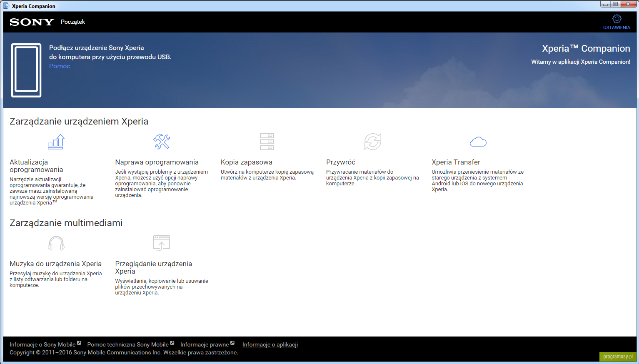Open the Ustawienia settings gear icon
The width and height of the screenshot is (639, 364).
click(x=617, y=19)
